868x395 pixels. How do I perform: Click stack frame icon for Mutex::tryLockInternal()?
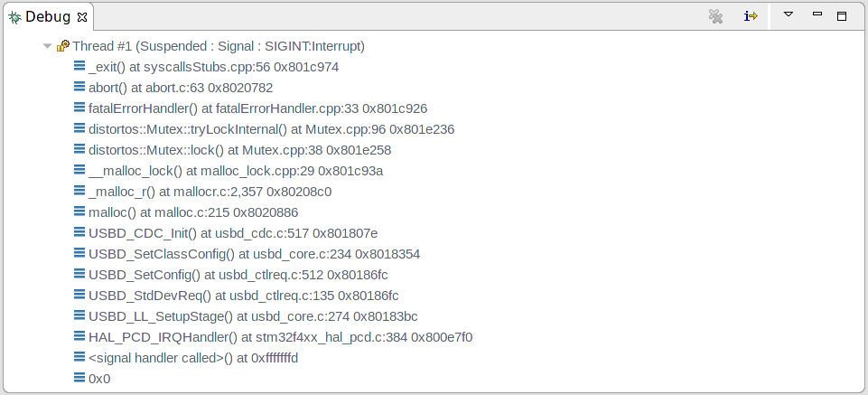[79, 128]
